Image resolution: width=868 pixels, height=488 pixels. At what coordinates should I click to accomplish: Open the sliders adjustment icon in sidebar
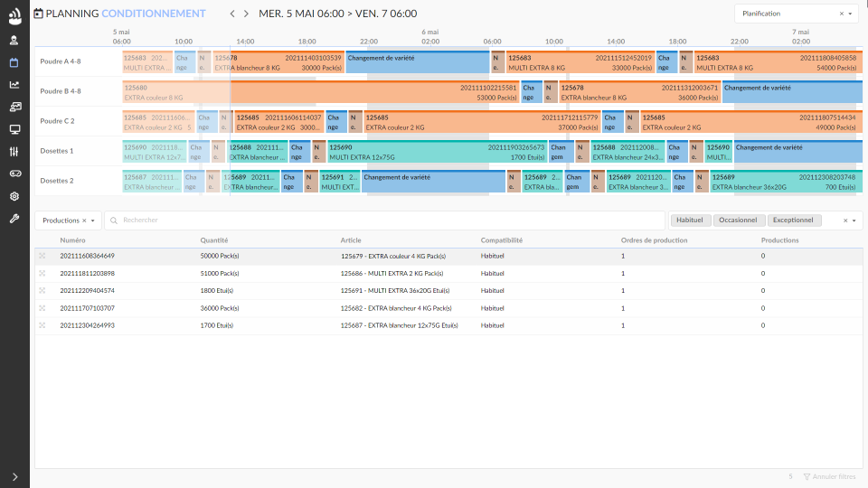coord(14,151)
